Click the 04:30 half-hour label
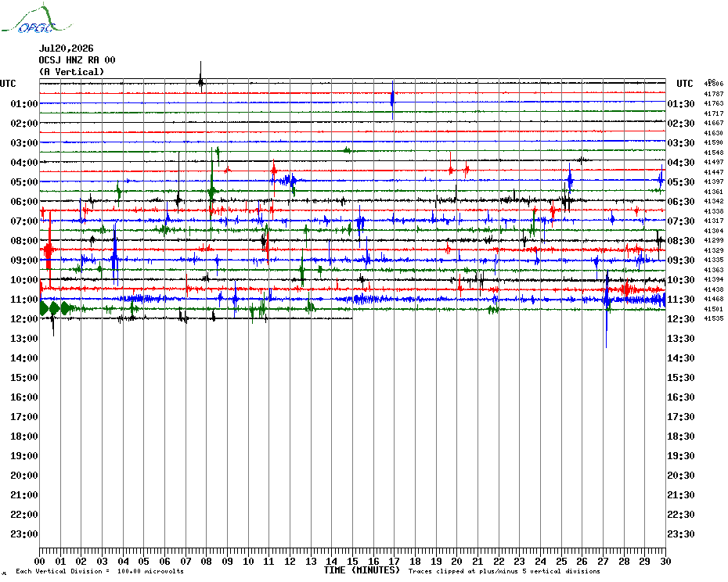This screenshot has height=582, width=728. coord(681,163)
